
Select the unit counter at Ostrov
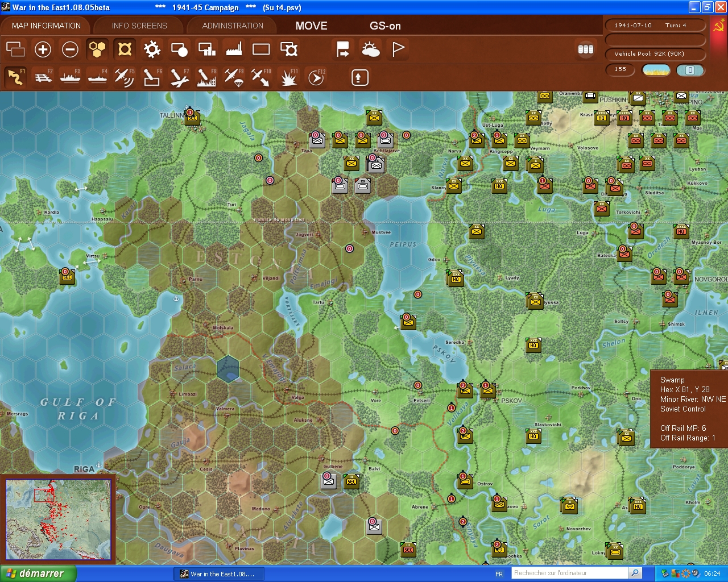tap(465, 481)
